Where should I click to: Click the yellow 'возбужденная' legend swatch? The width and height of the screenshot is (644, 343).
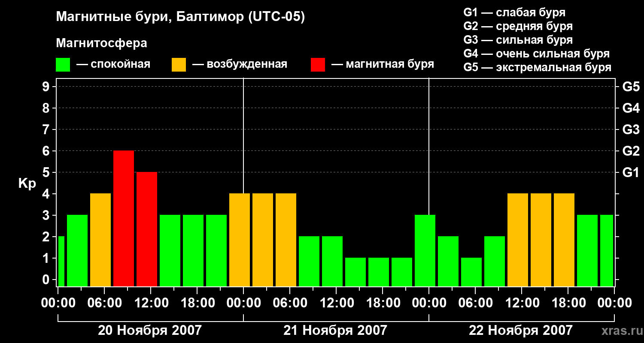click(x=179, y=65)
